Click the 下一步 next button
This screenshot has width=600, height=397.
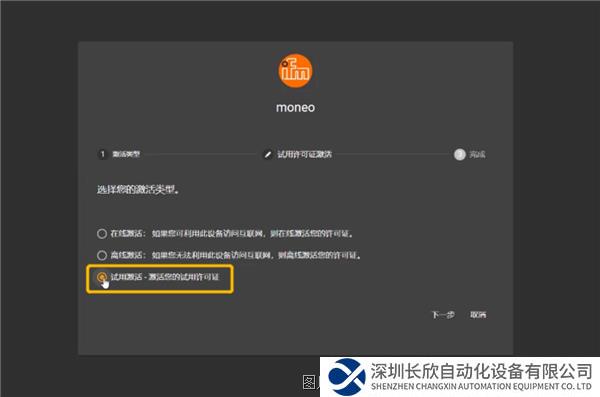[x=443, y=315]
